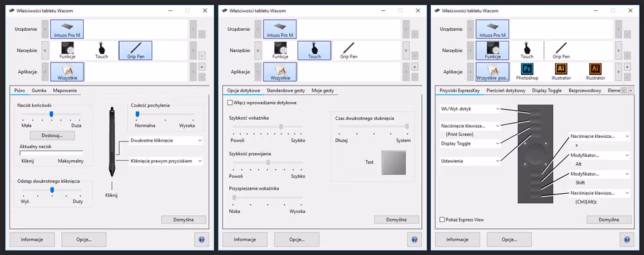This screenshot has width=644, height=255.
Task: Open Ustawienia ExpressKey dropdown
Action: [x=470, y=161]
